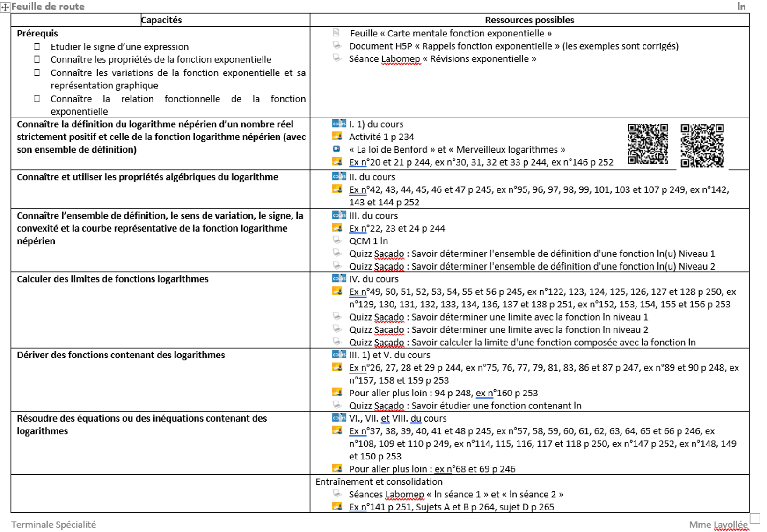
Task: Click the computer icon beside 'QCM 1 ln'
Action: pyautogui.click(x=337, y=240)
